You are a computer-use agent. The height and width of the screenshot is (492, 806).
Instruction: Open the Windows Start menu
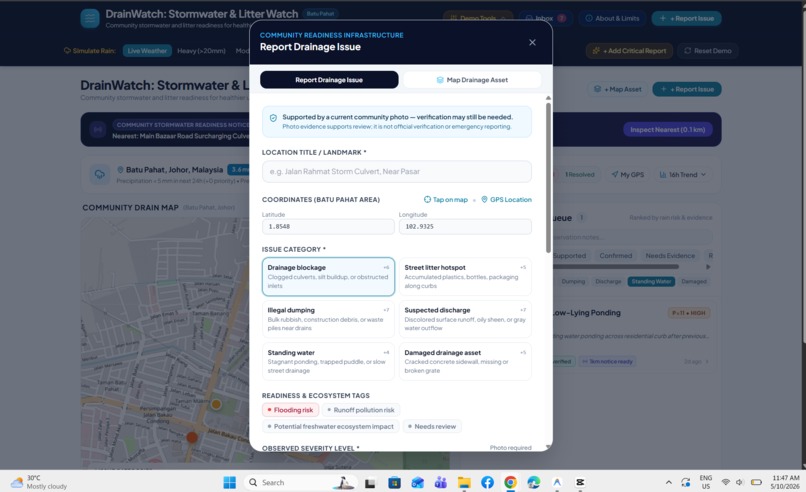tap(229, 482)
